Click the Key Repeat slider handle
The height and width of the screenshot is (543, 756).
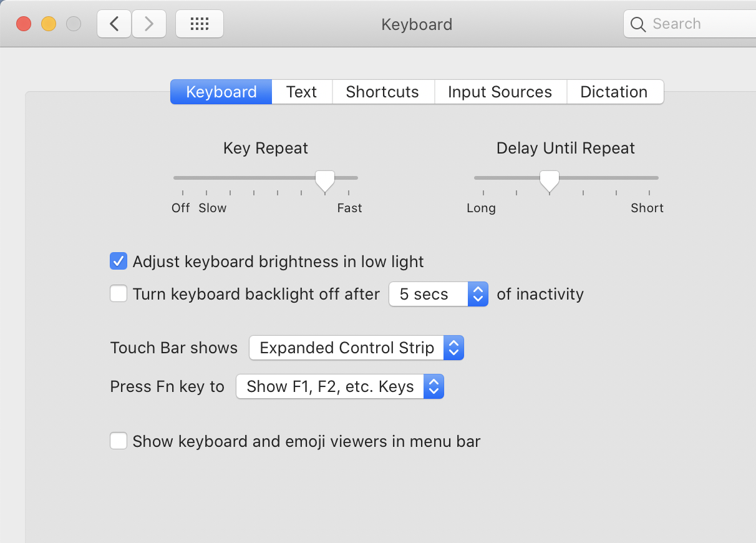(x=324, y=181)
